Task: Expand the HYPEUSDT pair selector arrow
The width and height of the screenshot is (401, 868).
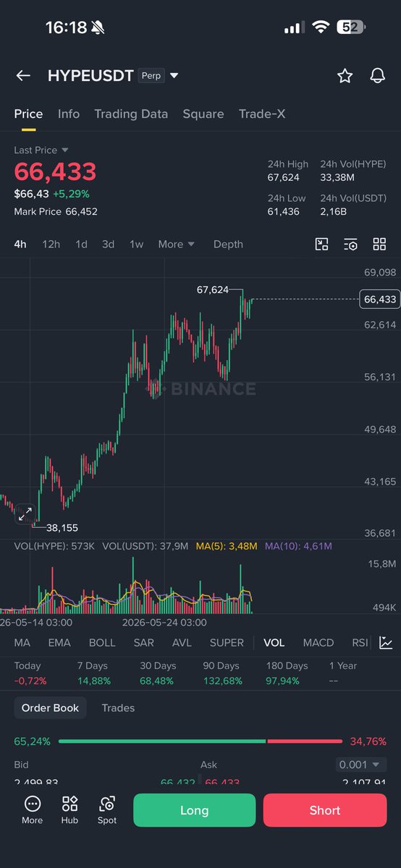Action: click(174, 76)
